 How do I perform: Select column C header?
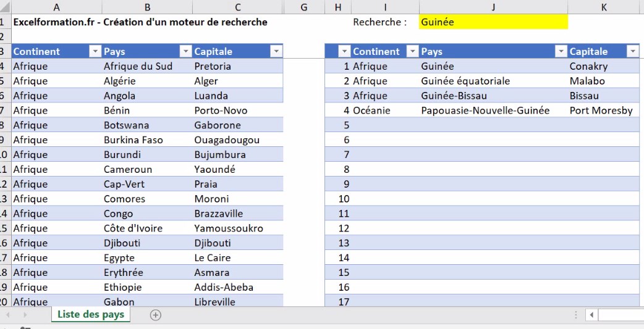click(238, 7)
